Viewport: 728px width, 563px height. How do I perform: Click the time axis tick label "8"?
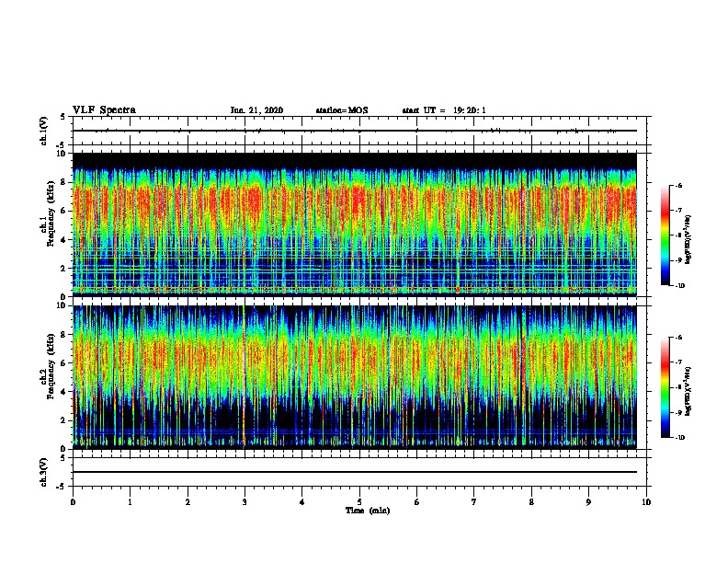531,502
